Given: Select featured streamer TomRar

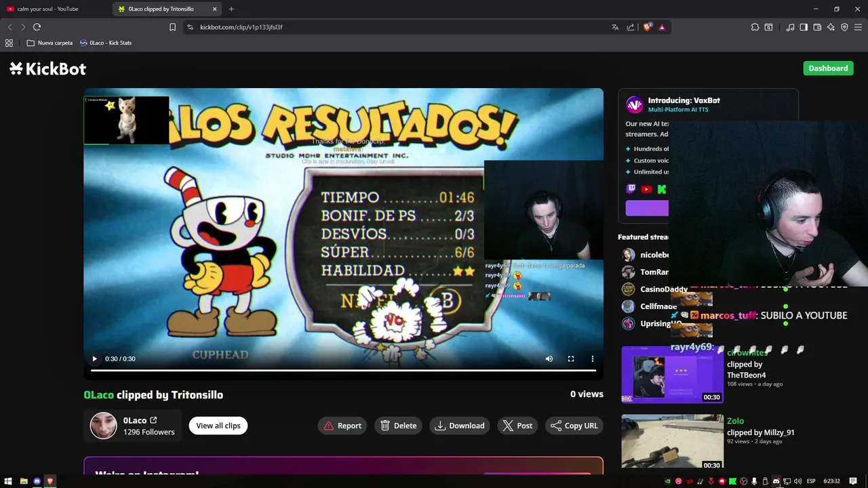Looking at the screenshot, I should [654, 272].
